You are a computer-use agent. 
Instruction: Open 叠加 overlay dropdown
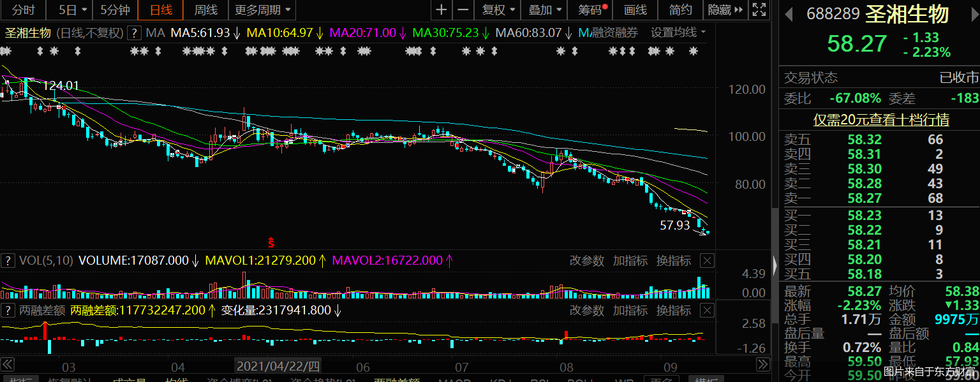click(x=545, y=10)
